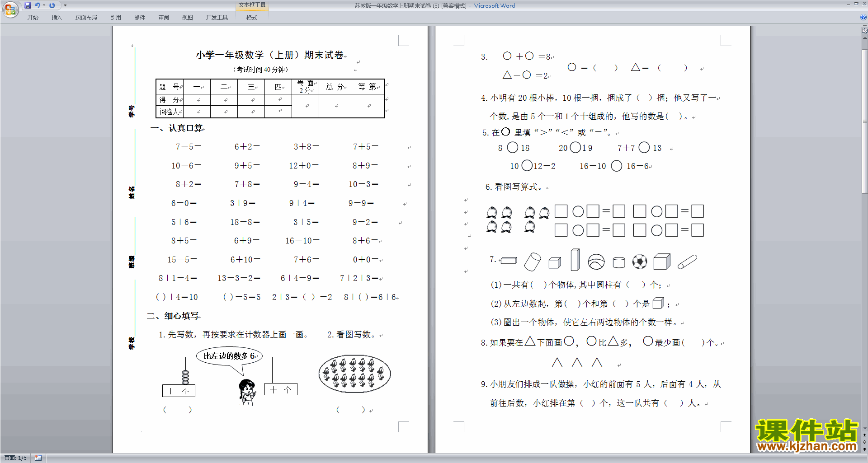Click the 题号 table cell

(x=170, y=87)
